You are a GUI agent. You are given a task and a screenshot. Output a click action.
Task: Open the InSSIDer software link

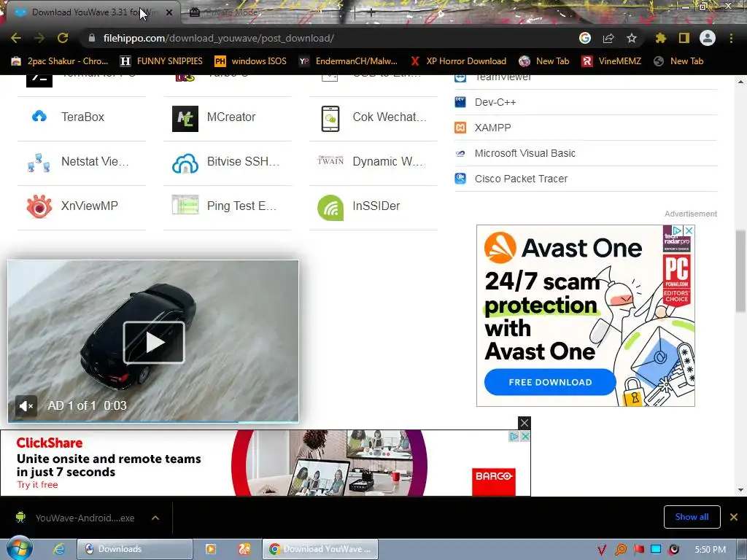pos(376,206)
